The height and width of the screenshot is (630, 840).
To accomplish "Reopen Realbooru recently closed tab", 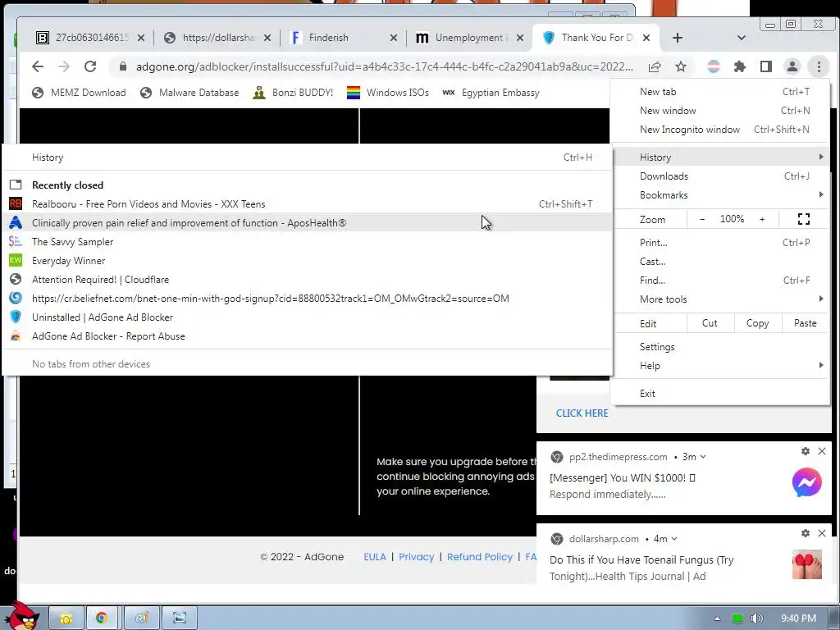I will point(307,204).
